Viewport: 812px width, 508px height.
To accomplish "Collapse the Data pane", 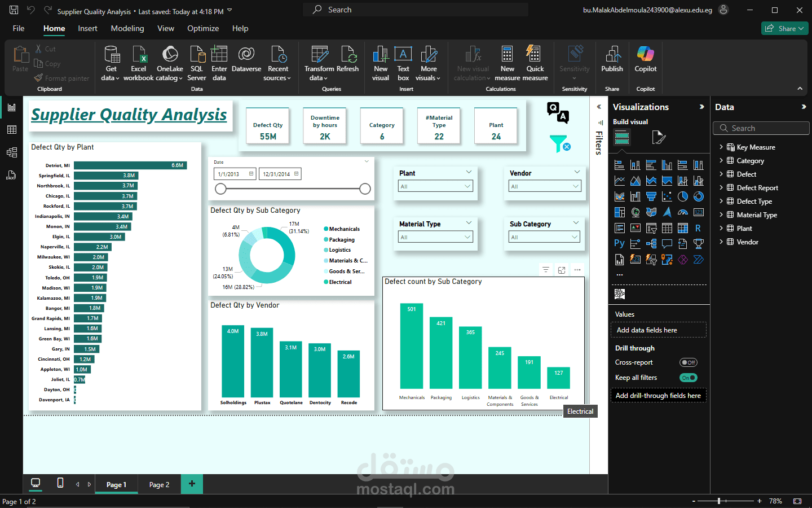I will click(x=804, y=107).
